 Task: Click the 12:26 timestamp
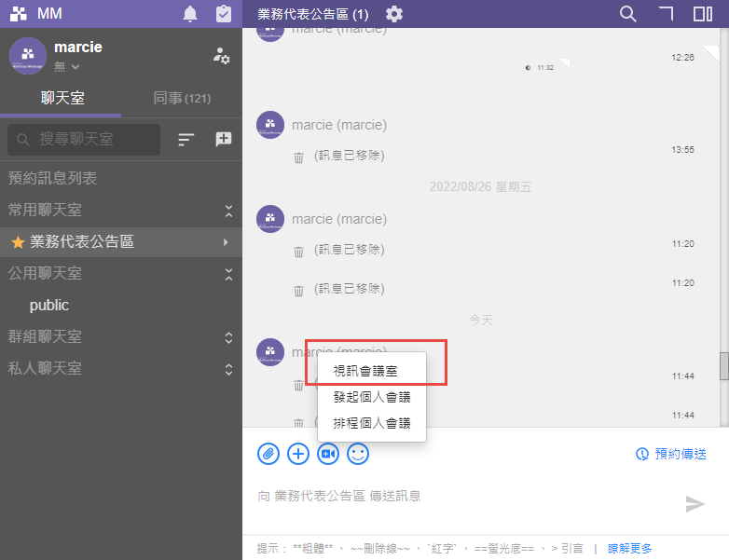(x=682, y=57)
